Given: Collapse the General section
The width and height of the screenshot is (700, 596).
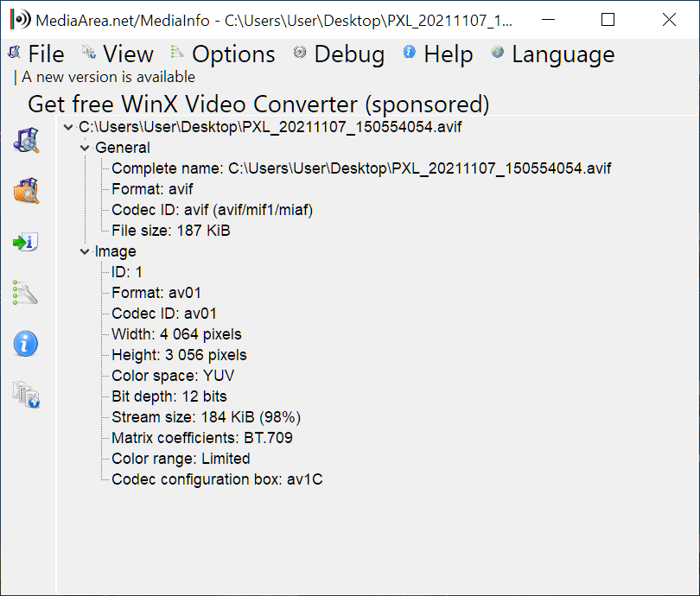Looking at the screenshot, I should tap(85, 148).
